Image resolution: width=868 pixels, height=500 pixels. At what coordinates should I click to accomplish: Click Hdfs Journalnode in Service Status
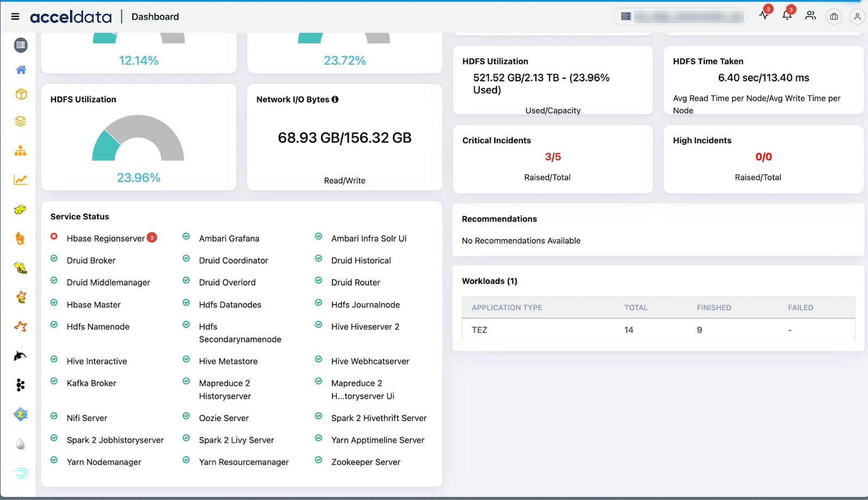pyautogui.click(x=366, y=305)
